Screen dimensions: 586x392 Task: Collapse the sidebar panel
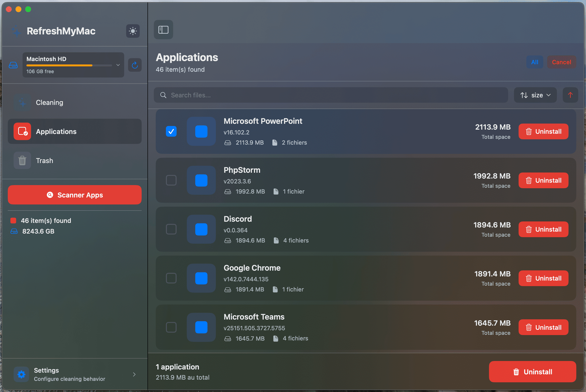point(163,30)
